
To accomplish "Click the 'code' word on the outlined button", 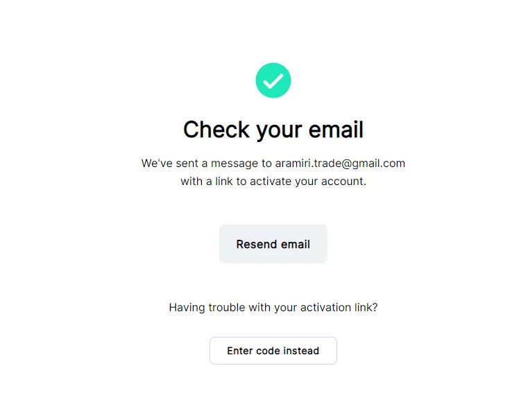I will tap(268, 351).
